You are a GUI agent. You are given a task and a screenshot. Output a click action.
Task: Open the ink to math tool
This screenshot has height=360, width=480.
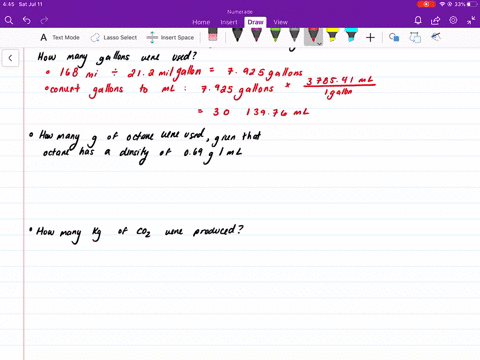[436, 37]
